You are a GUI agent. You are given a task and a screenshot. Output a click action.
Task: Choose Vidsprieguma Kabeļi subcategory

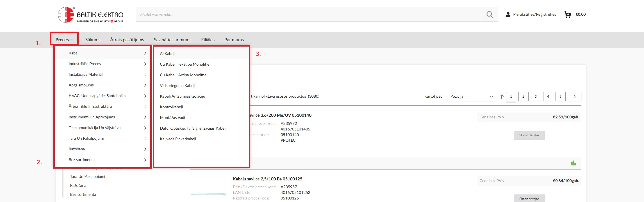coord(178,86)
